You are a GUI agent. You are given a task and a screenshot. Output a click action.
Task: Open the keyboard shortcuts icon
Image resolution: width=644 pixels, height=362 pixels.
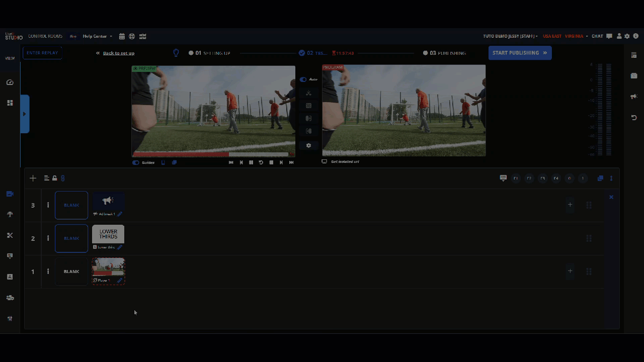click(x=503, y=178)
